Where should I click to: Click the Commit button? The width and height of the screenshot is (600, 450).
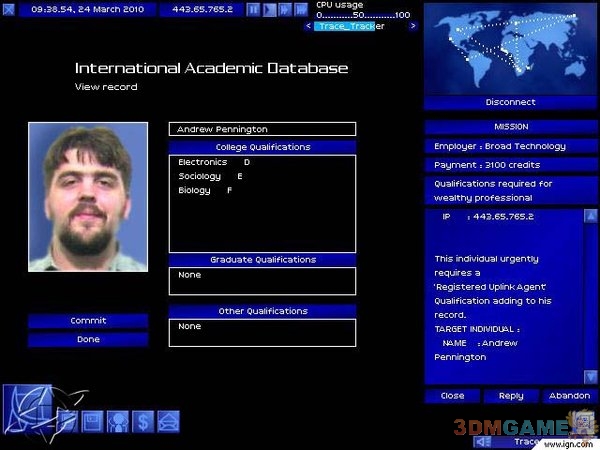pos(88,321)
